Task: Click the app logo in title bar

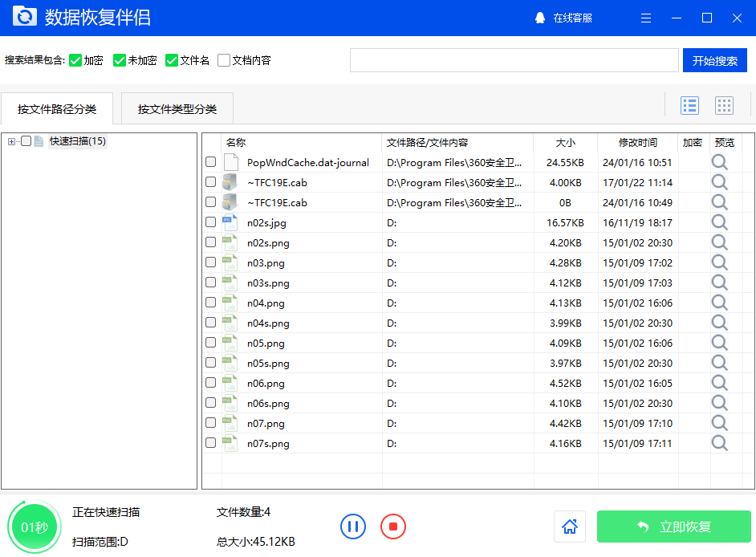Action: (x=24, y=16)
